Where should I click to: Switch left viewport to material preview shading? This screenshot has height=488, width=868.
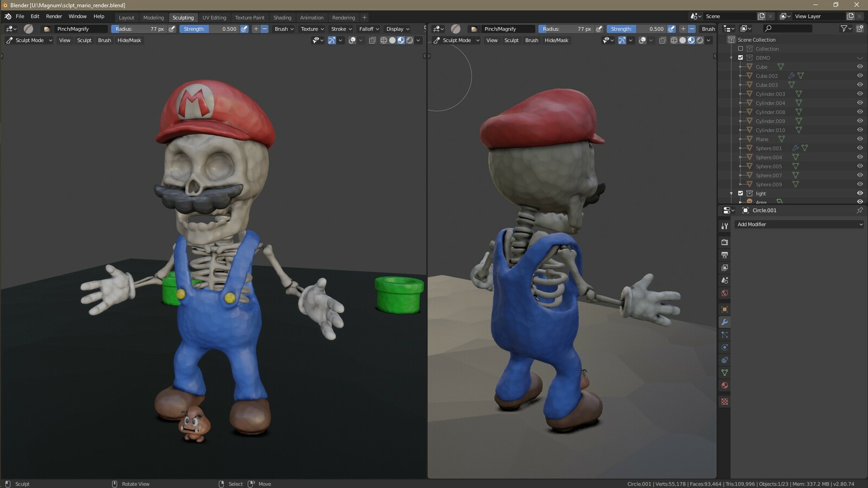(401, 40)
